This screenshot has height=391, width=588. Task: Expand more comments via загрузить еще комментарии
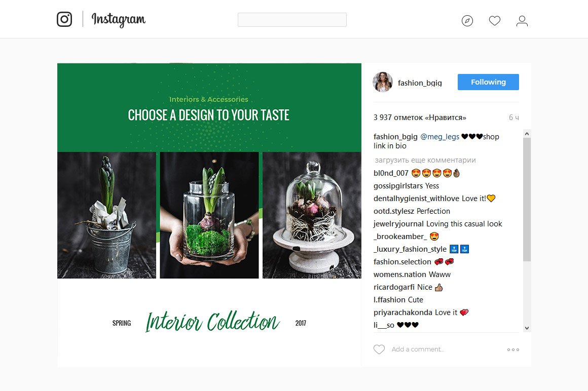click(x=425, y=160)
